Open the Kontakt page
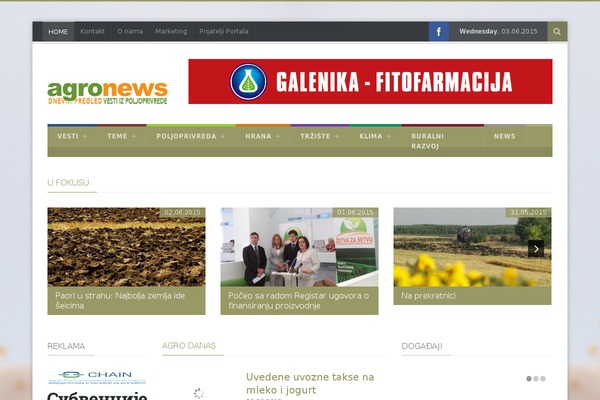Image resolution: width=600 pixels, height=400 pixels. click(92, 31)
